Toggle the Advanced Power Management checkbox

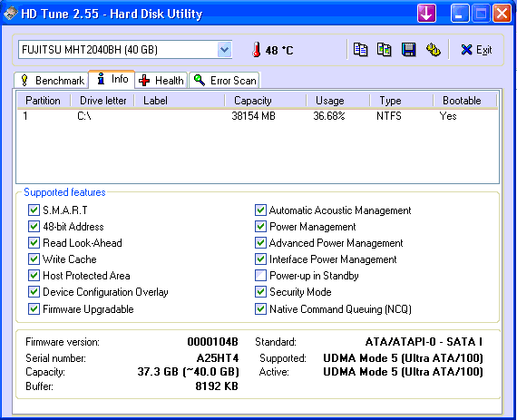[260, 242]
